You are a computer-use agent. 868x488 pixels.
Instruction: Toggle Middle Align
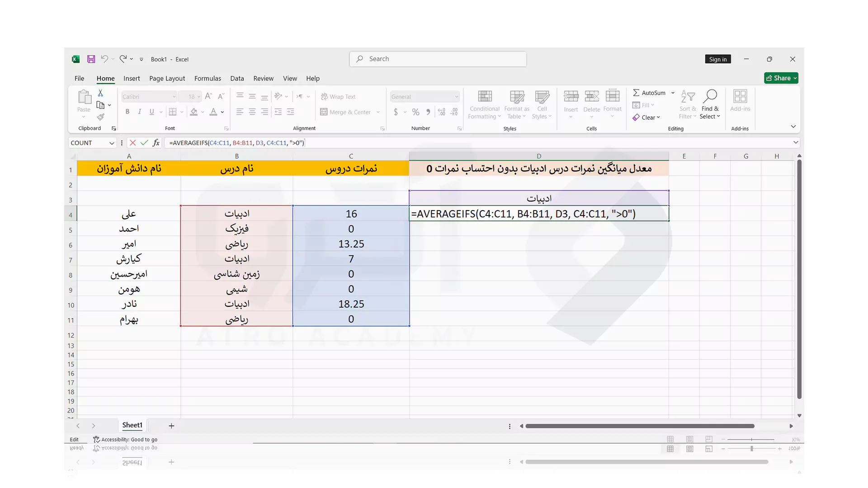tap(252, 96)
